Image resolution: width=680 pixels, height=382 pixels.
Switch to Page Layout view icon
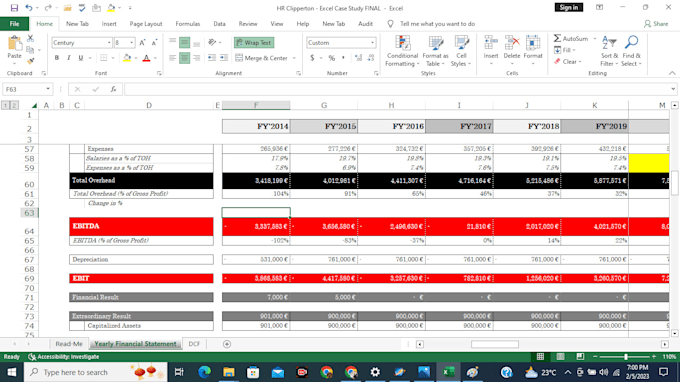560,356
